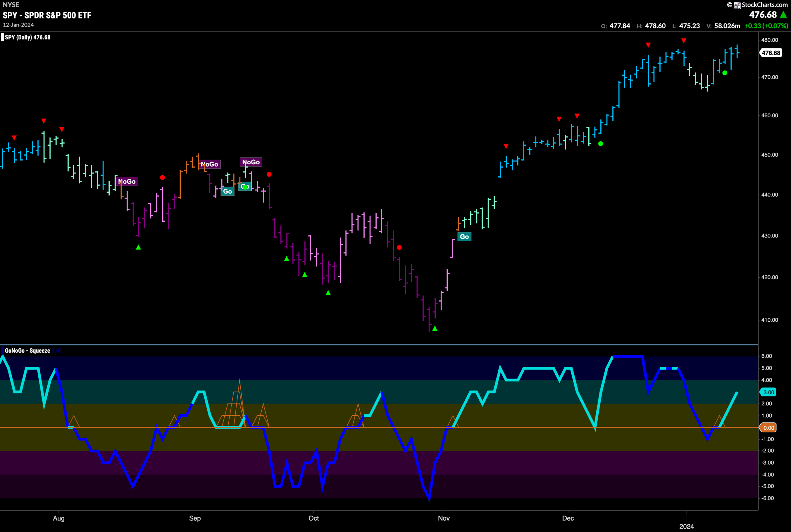Click the green up-arrow next to 476.68
Screen dimensions: 791x532
click(784, 15)
